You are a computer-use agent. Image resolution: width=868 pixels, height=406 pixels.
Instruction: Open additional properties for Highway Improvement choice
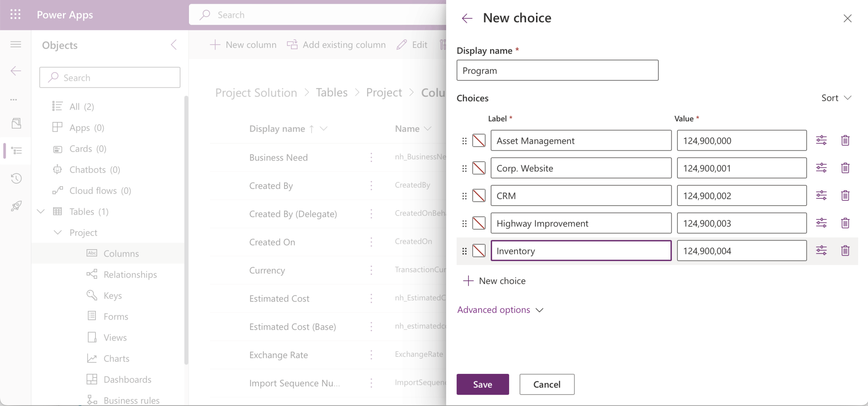point(821,223)
